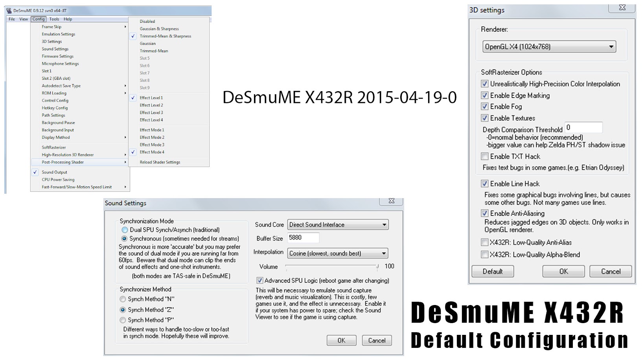Uncheck Advanced SPU Logic option
The image size is (644, 362).
tap(259, 281)
